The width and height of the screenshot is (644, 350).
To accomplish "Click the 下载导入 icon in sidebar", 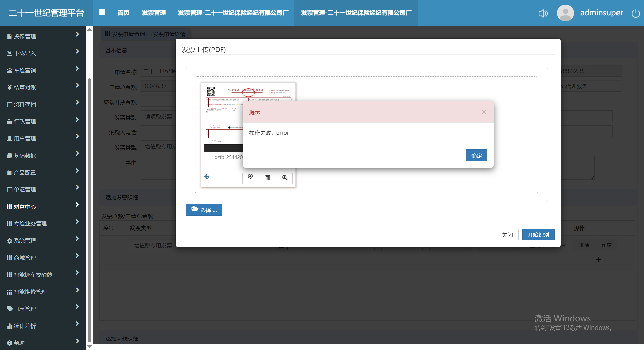I will (9, 53).
